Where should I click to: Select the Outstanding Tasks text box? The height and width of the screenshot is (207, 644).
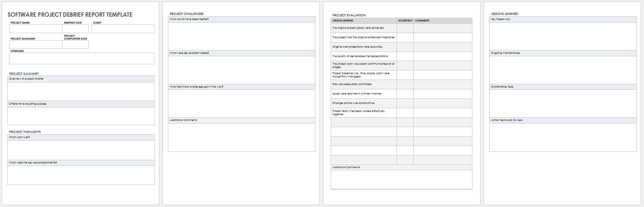pyautogui.click(x=563, y=103)
